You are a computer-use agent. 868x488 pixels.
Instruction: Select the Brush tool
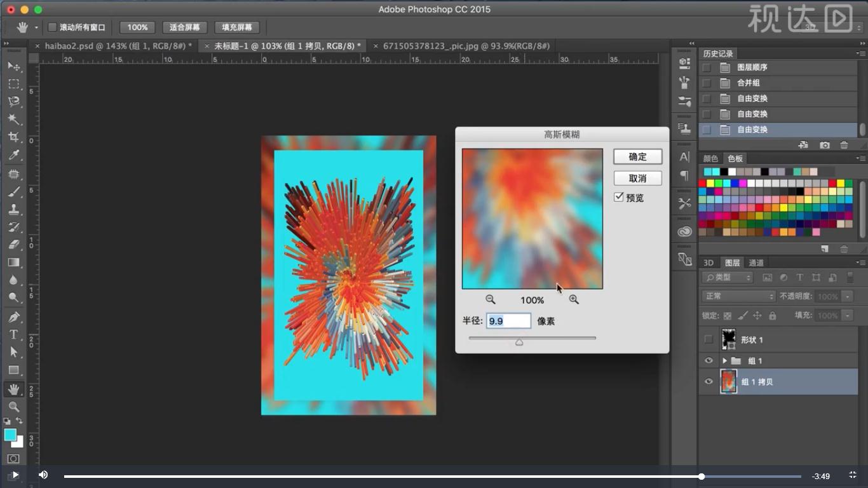[13, 192]
